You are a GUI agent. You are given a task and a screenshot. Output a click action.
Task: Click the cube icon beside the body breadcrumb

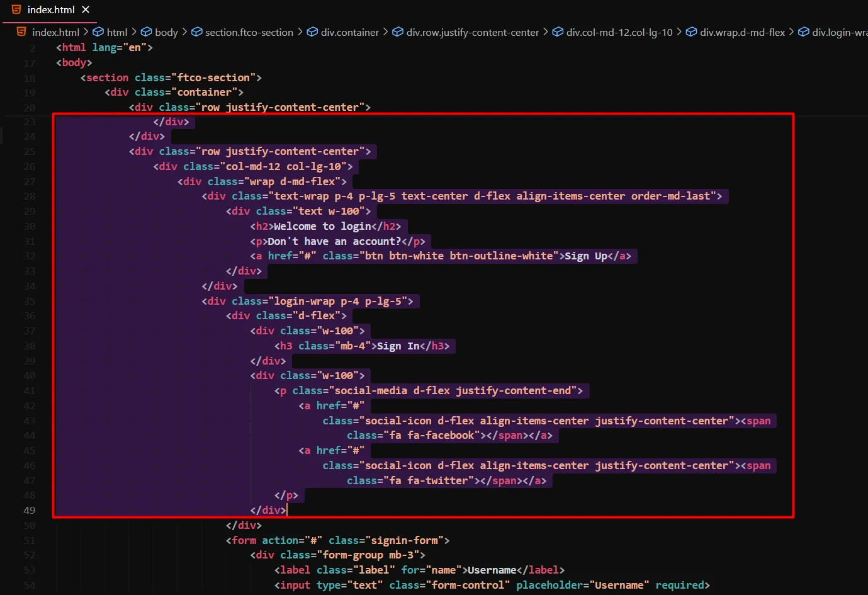click(146, 32)
